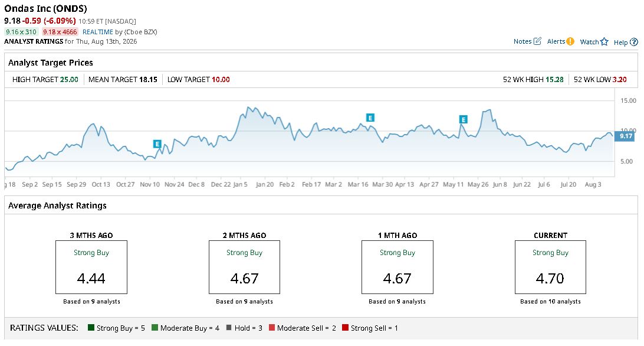Click the Aug 3 date label on chart axis

[593, 184]
